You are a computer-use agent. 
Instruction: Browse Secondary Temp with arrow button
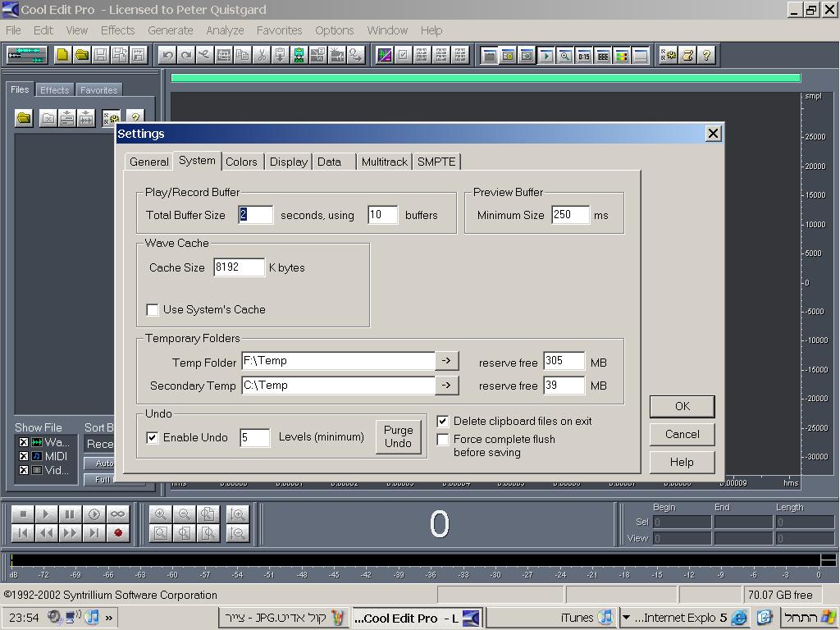[446, 386]
